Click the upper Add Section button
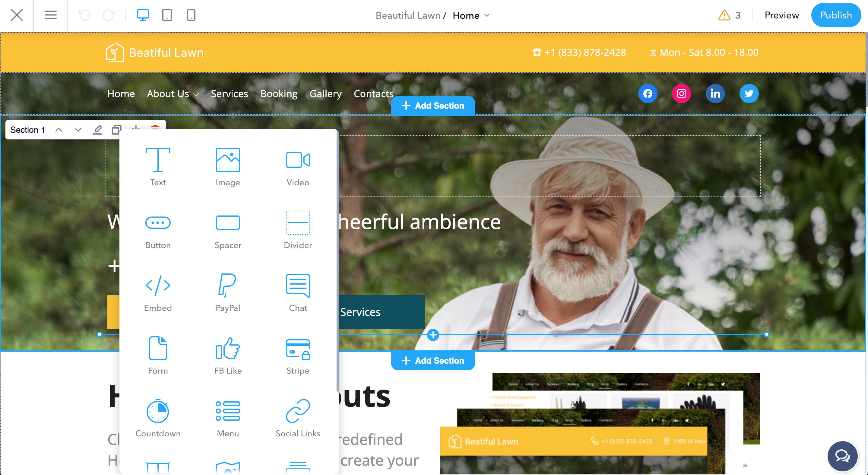Screen dimensions: 868x475 click(433, 106)
